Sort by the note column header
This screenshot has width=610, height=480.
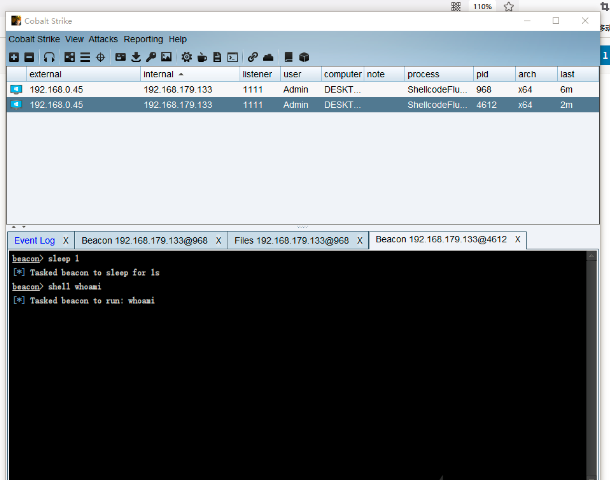(x=384, y=74)
